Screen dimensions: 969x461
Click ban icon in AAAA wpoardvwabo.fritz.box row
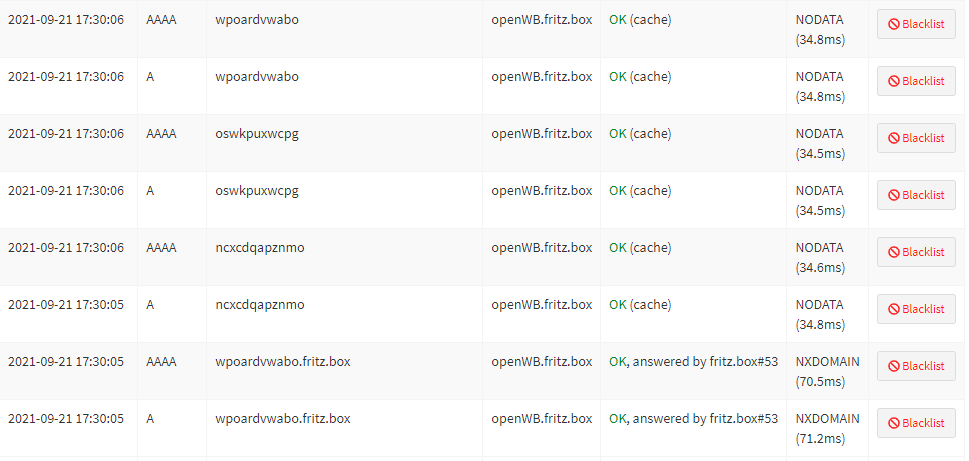coord(894,367)
